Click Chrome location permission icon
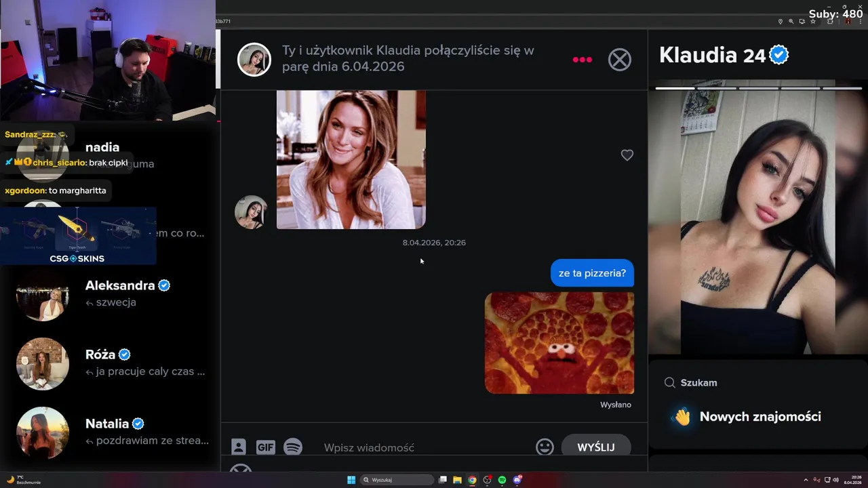The image size is (868, 488). 781,22
